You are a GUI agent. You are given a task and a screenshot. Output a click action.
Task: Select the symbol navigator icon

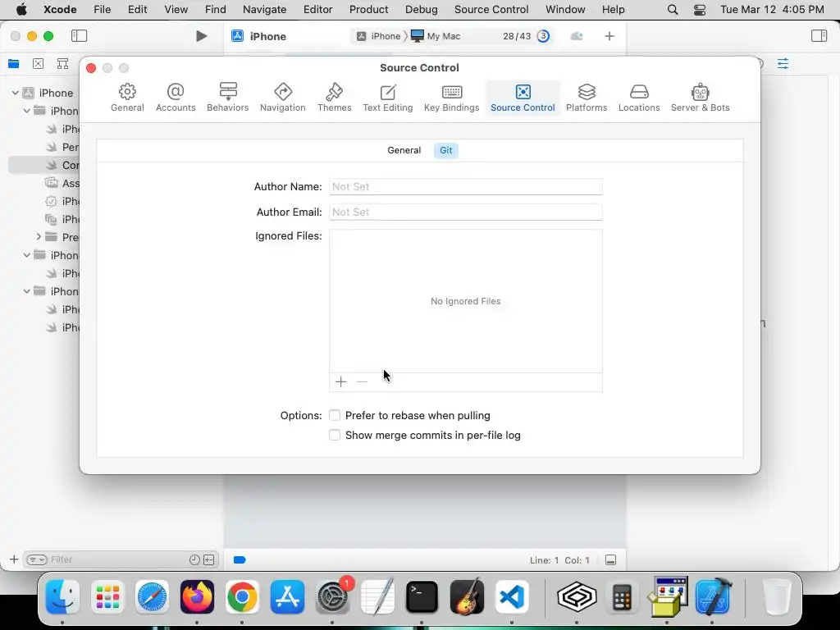click(62, 64)
